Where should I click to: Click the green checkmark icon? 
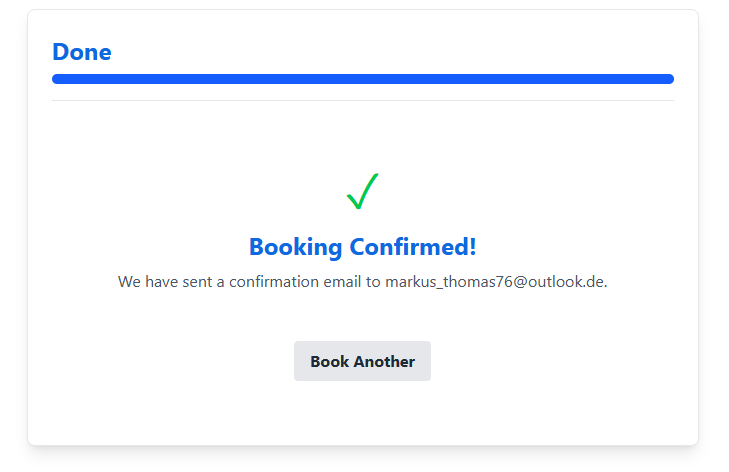pos(362,190)
